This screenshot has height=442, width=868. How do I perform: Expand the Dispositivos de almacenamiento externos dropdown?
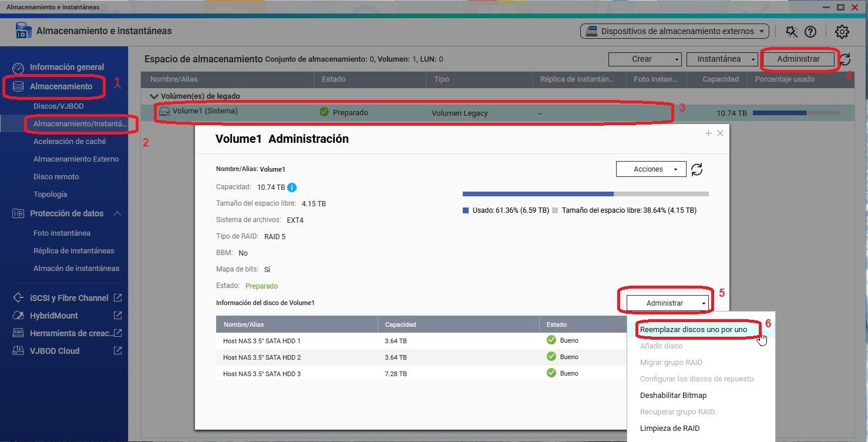coord(674,31)
